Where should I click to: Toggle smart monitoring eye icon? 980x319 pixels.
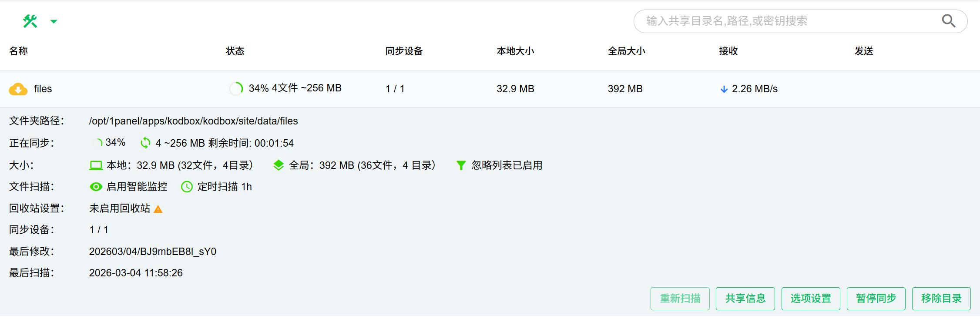pos(96,187)
